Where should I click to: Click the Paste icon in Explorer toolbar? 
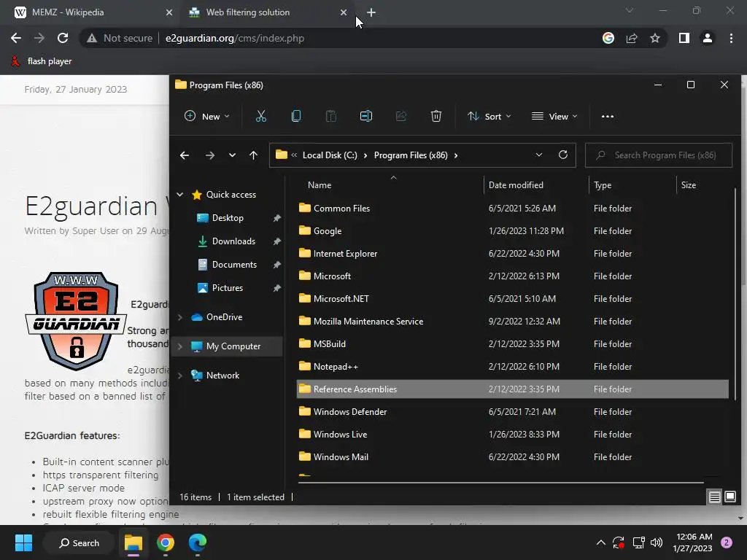click(x=330, y=116)
